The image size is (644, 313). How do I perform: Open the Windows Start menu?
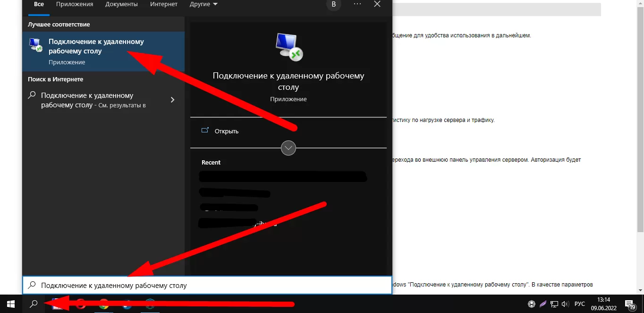coord(11,304)
